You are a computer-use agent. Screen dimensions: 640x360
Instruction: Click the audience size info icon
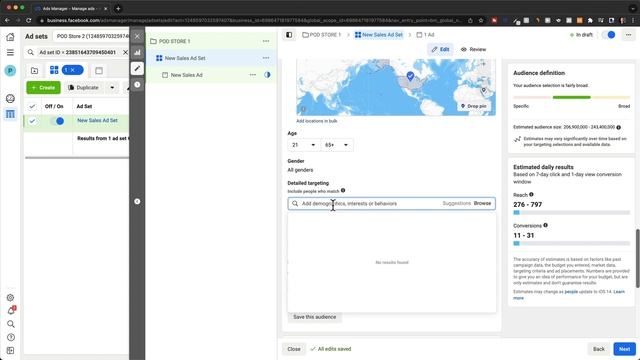point(618,127)
